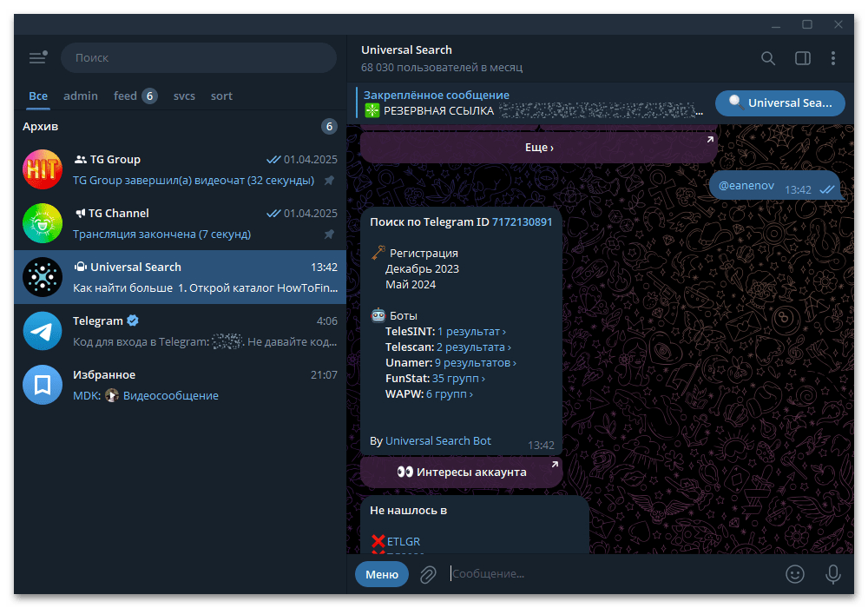Open the TG Channel chat avatar
868x608 pixels.
pyautogui.click(x=43, y=223)
